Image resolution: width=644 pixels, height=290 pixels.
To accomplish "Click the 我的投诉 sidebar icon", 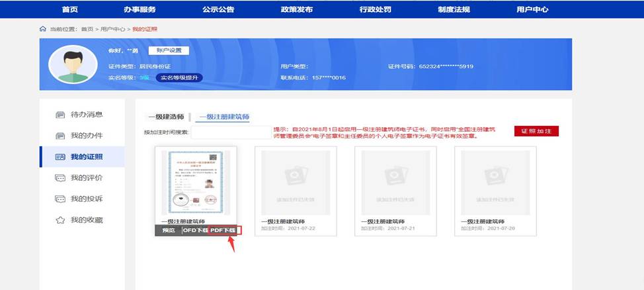I will [x=60, y=199].
